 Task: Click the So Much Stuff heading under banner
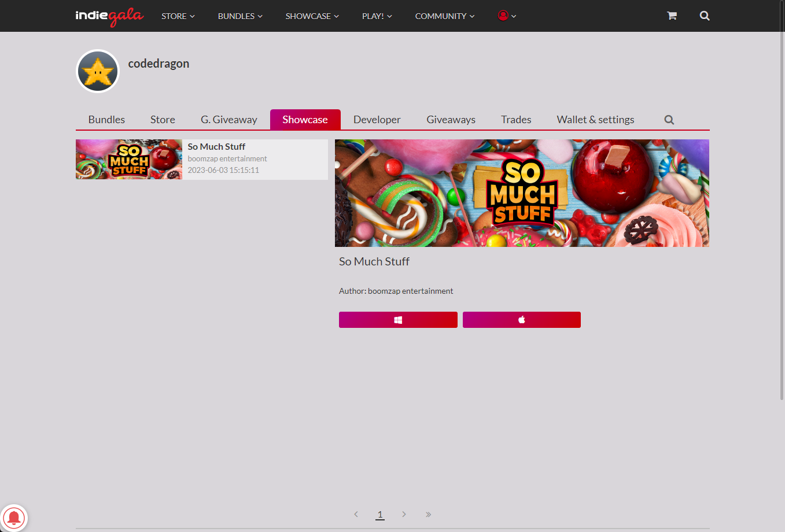374,261
